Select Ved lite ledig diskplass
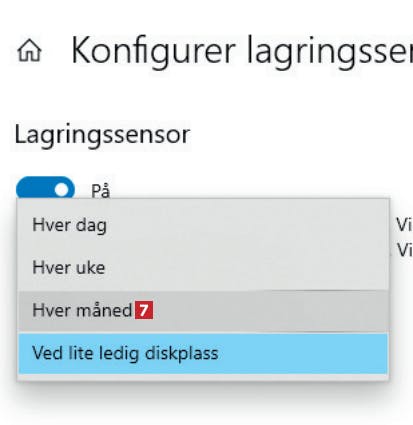Viewport: 413px width, 425px height. [x=203, y=353]
